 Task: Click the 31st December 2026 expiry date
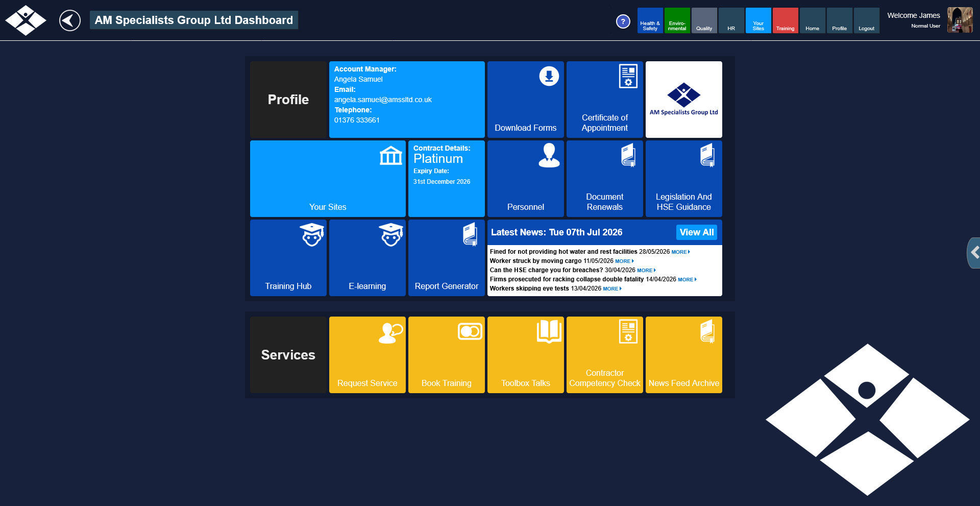click(x=442, y=182)
